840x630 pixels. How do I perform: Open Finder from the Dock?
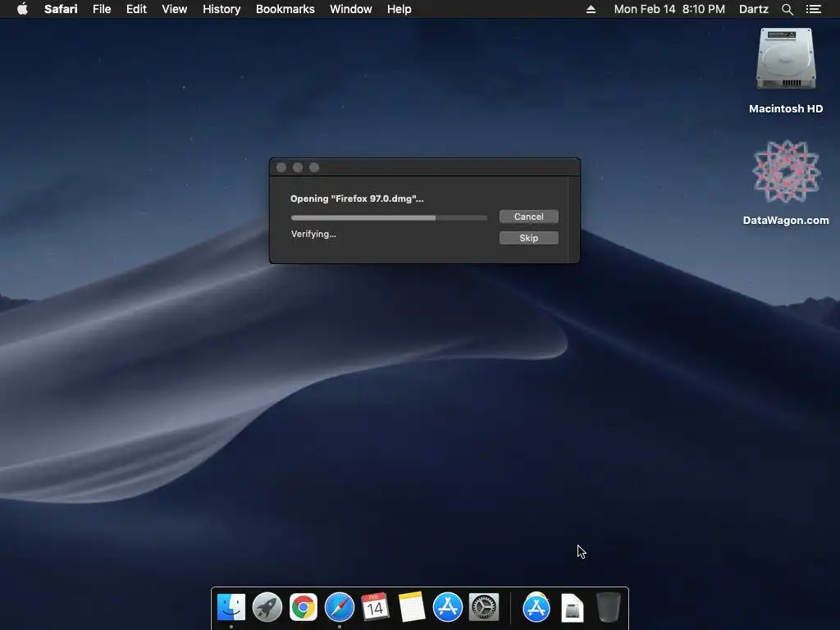tap(231, 607)
